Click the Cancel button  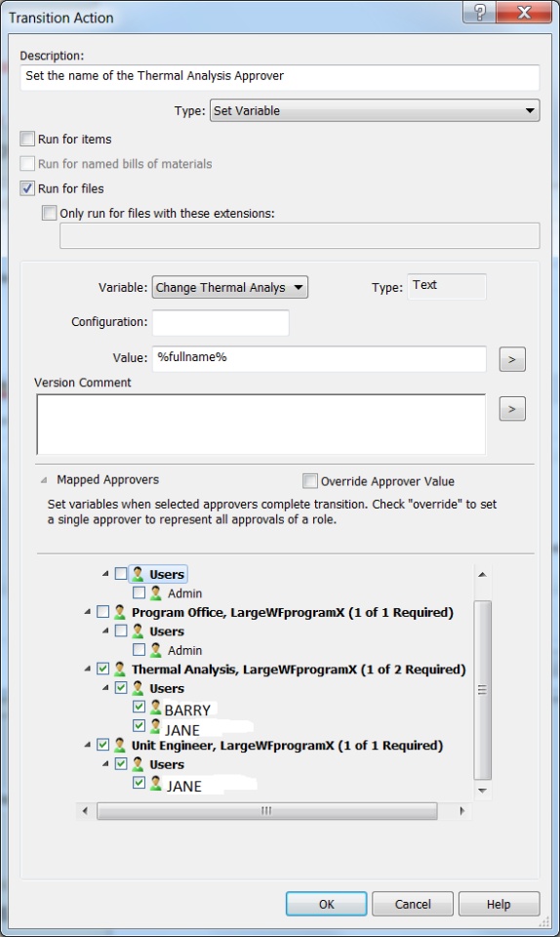tap(413, 904)
